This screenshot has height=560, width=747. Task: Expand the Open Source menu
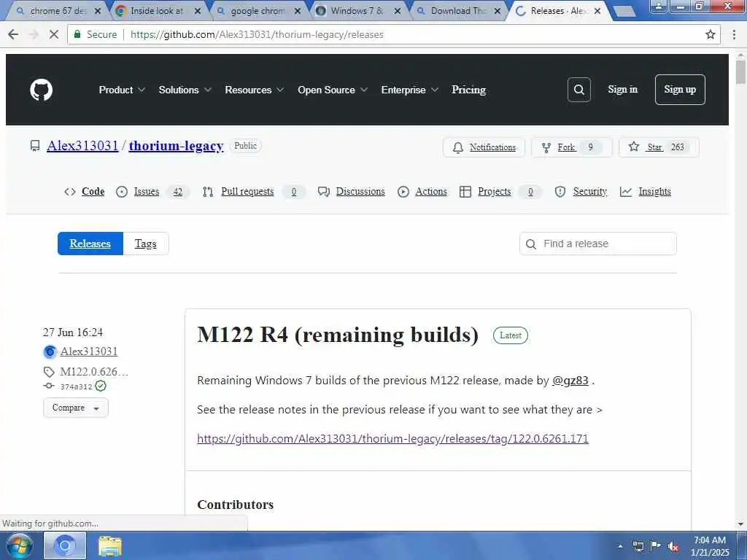tap(333, 90)
